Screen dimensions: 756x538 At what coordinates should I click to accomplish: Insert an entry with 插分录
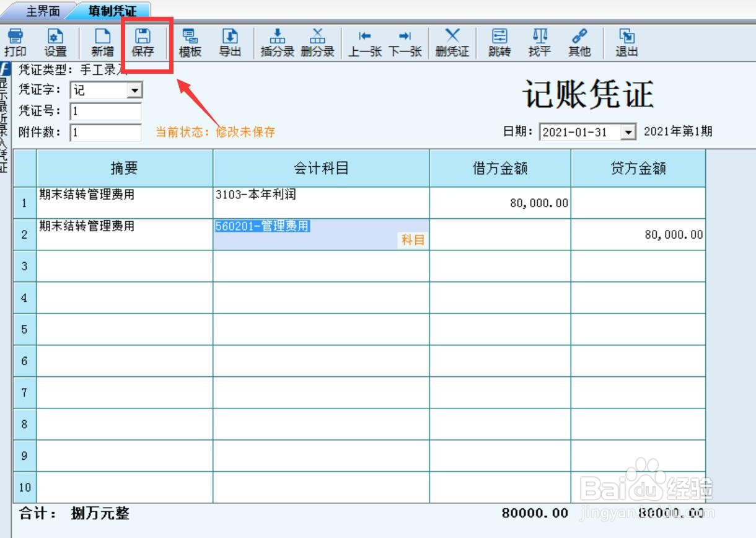click(277, 43)
